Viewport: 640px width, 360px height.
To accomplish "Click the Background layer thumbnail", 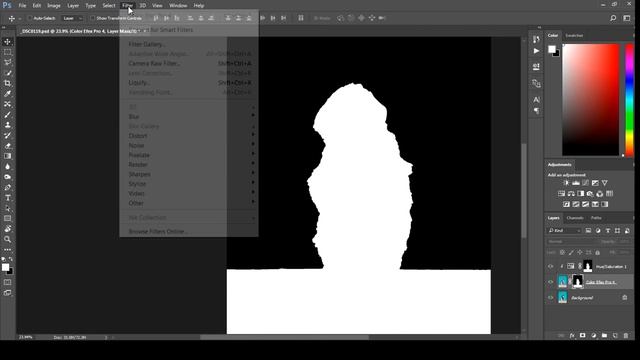I will [x=563, y=298].
